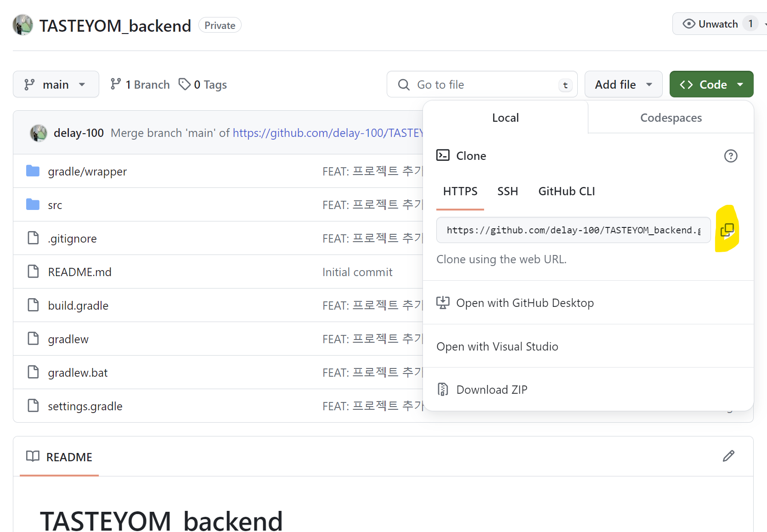This screenshot has height=532, width=767.
Task: Click the settings.gradle file icon
Action: coord(33,406)
